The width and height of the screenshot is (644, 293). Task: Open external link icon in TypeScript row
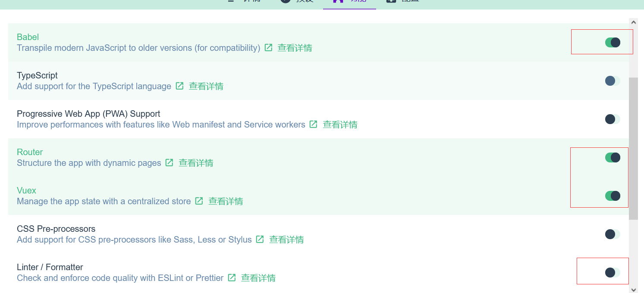click(179, 86)
